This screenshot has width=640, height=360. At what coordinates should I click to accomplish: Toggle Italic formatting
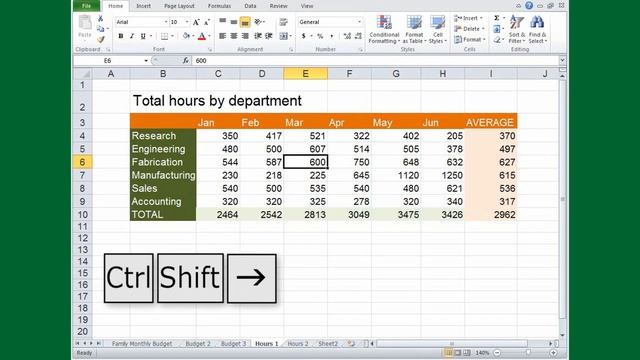coord(132,36)
